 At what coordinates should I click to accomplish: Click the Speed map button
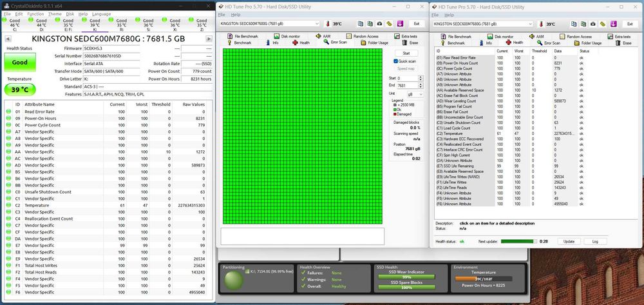point(406,69)
